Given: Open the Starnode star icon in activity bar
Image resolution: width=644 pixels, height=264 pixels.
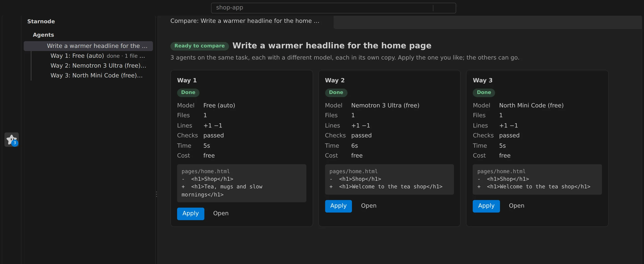Looking at the screenshot, I should (11, 140).
